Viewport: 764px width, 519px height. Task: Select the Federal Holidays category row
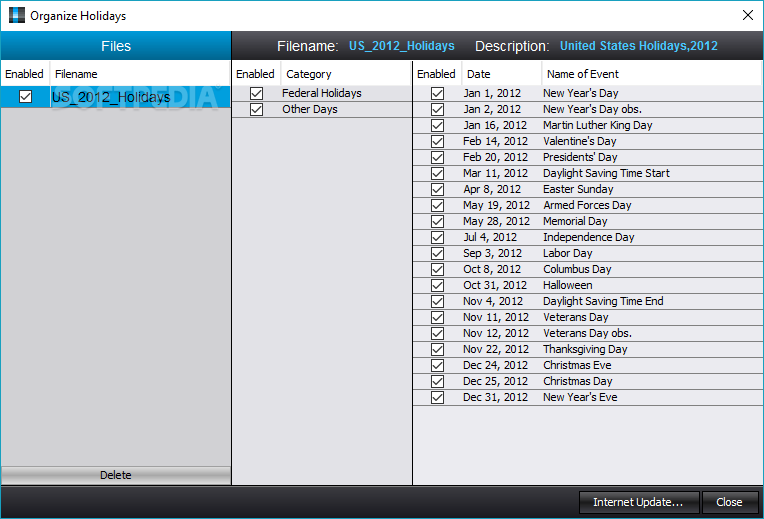pyautogui.click(x=322, y=93)
